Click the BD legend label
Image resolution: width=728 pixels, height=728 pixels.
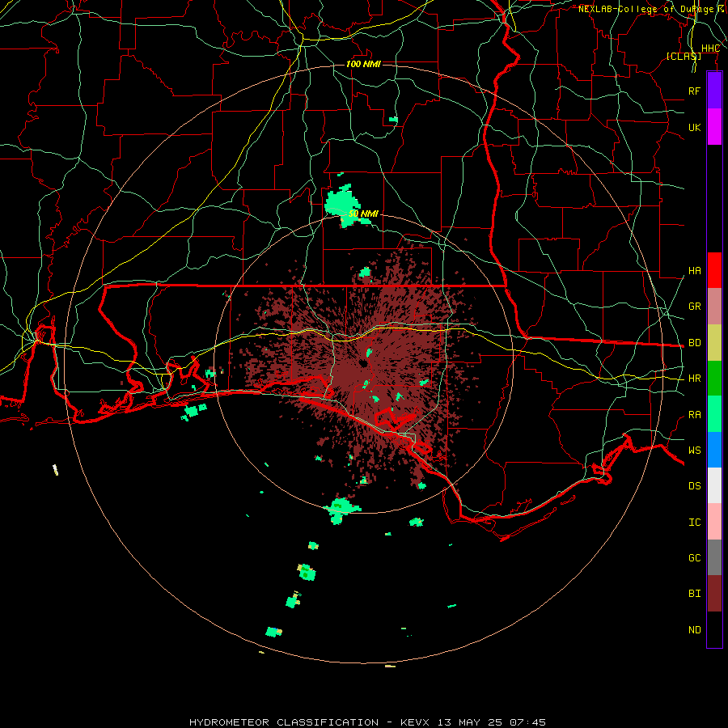coord(695,343)
